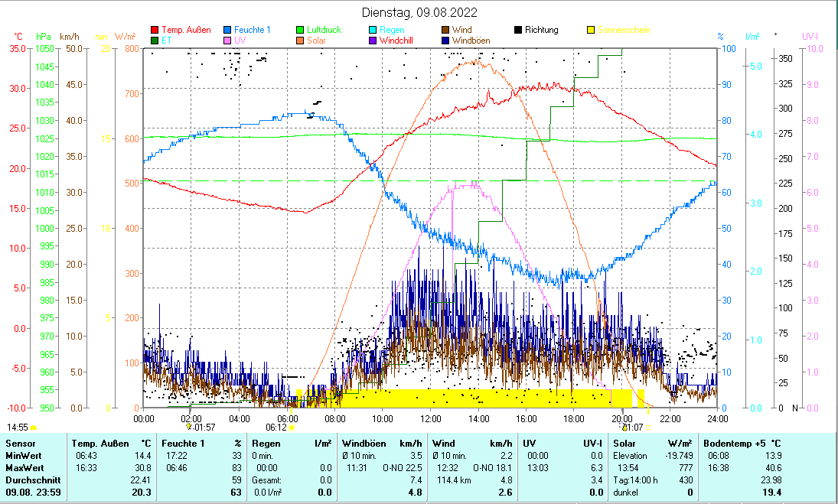
Task: Click the 18:00 time axis label
Action: [x=574, y=419]
